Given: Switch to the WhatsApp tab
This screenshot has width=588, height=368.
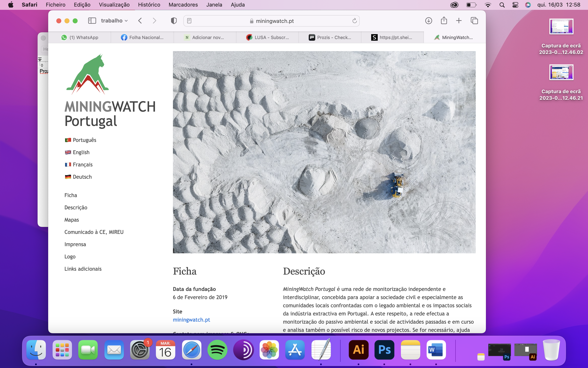Looking at the screenshot, I should click(x=79, y=37).
